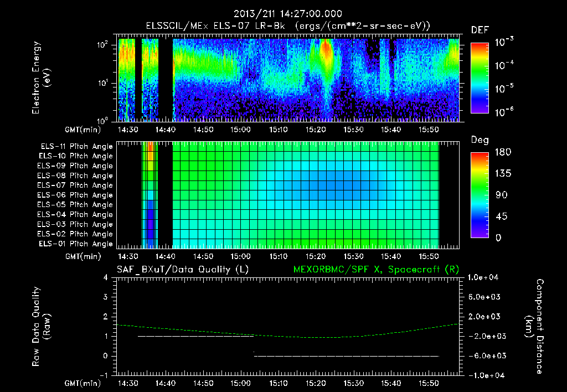Click the Component Distance (km) axis label
The image size is (567, 392).
[x=534, y=327]
